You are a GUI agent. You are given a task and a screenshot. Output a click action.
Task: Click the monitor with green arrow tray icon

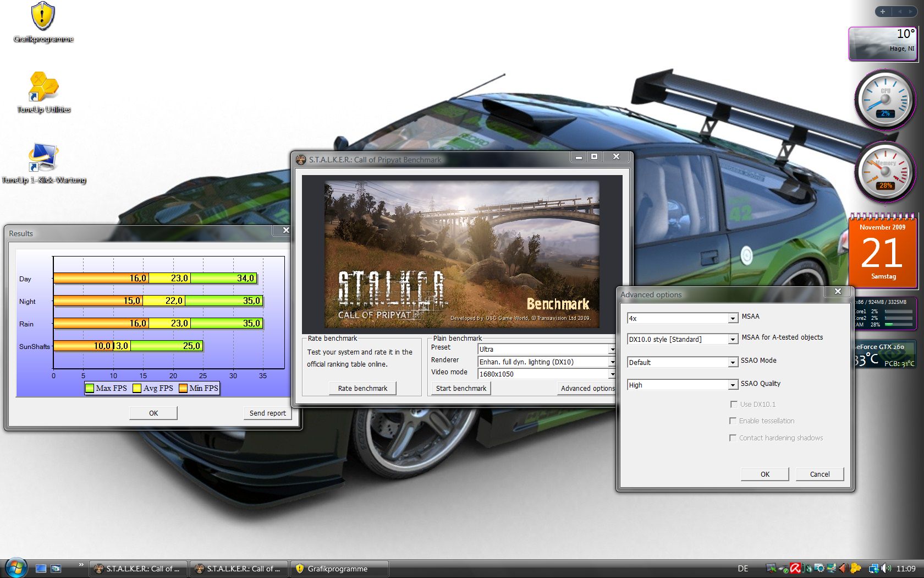(772, 568)
